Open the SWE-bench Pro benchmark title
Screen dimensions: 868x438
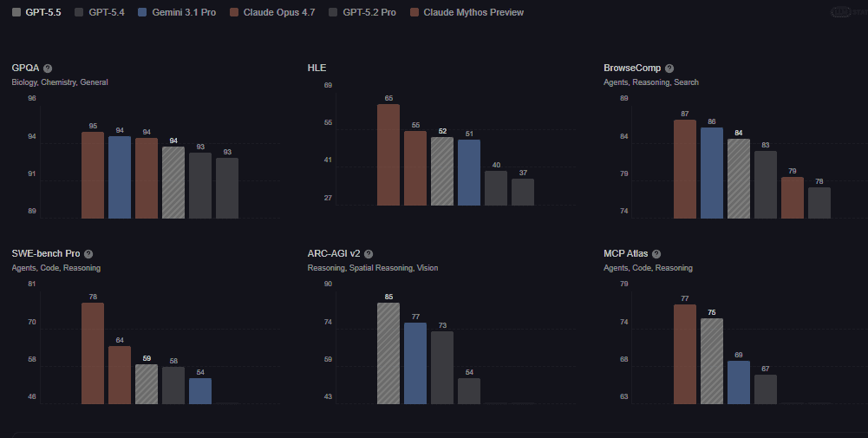46,254
